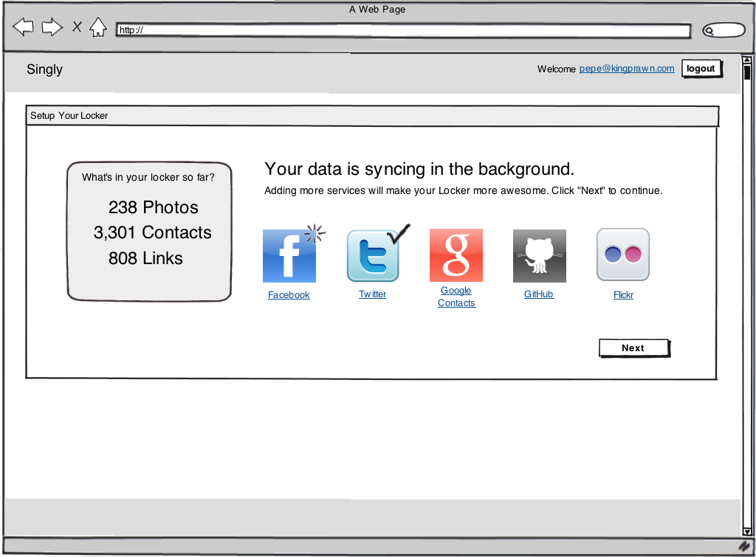The width and height of the screenshot is (756, 557).
Task: Click the vertical scrollbar thumb
Action: coord(747,72)
